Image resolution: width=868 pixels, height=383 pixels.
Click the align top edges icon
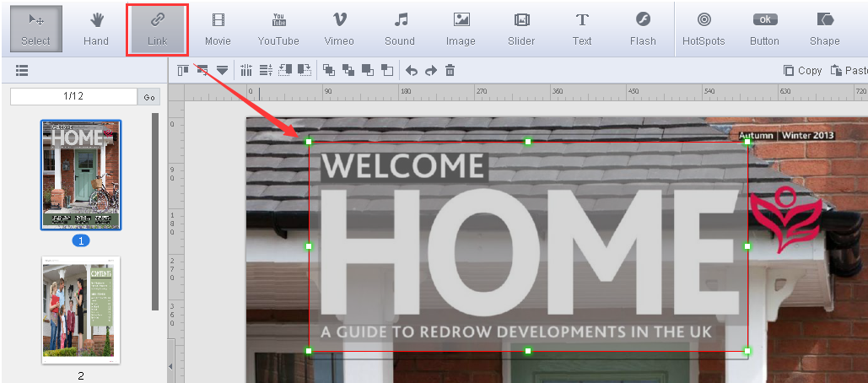[x=183, y=70]
